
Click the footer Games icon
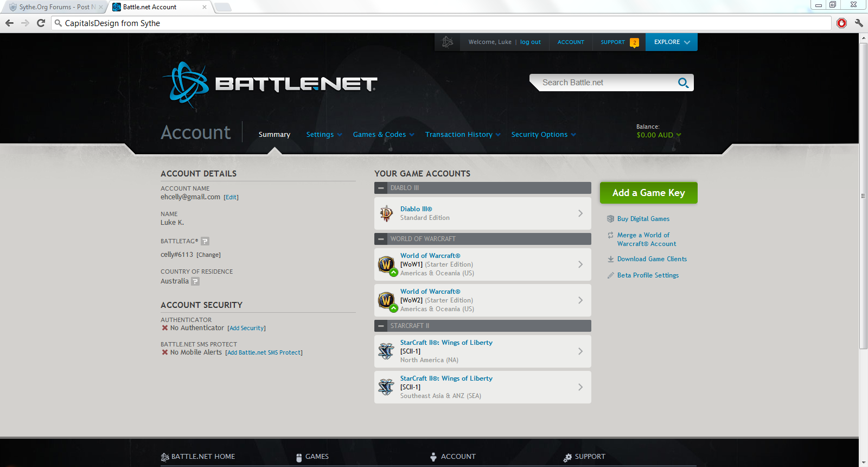coord(299,457)
